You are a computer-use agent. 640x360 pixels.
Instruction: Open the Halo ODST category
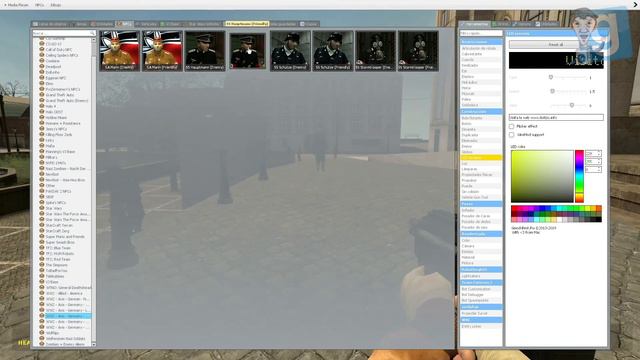(54, 112)
